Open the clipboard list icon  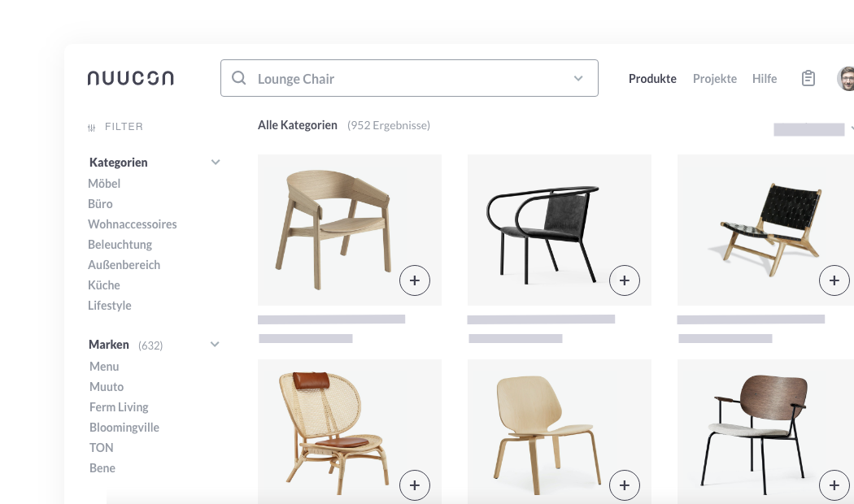(x=808, y=78)
